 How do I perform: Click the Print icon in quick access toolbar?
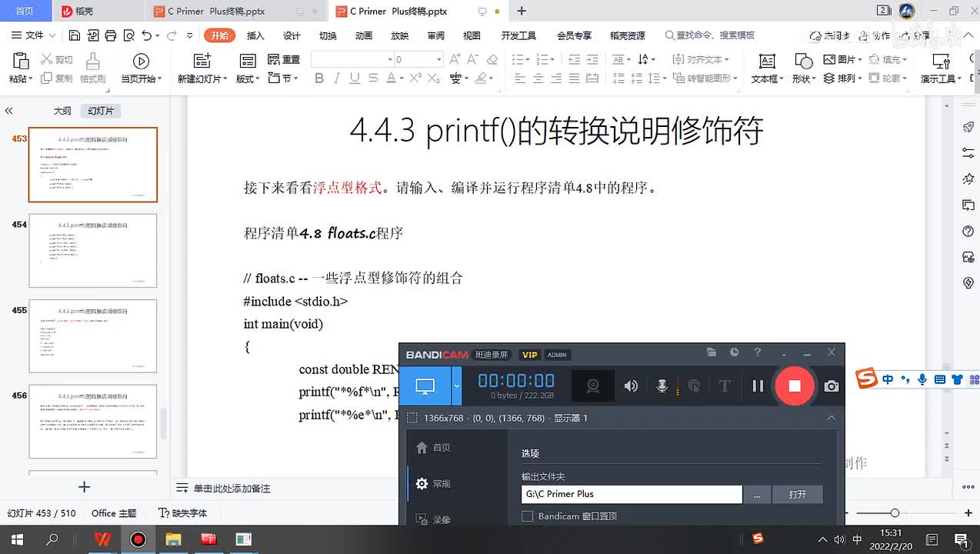coord(110,35)
